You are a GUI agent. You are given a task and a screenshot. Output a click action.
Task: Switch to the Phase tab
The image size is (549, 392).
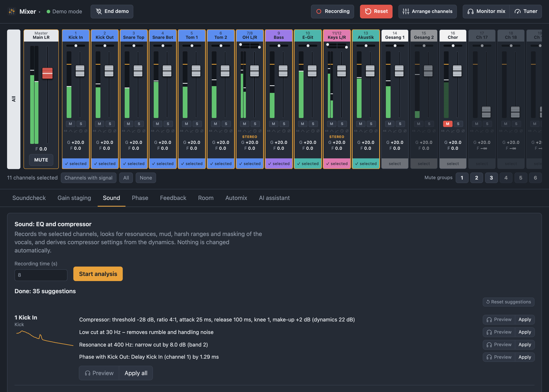point(140,198)
